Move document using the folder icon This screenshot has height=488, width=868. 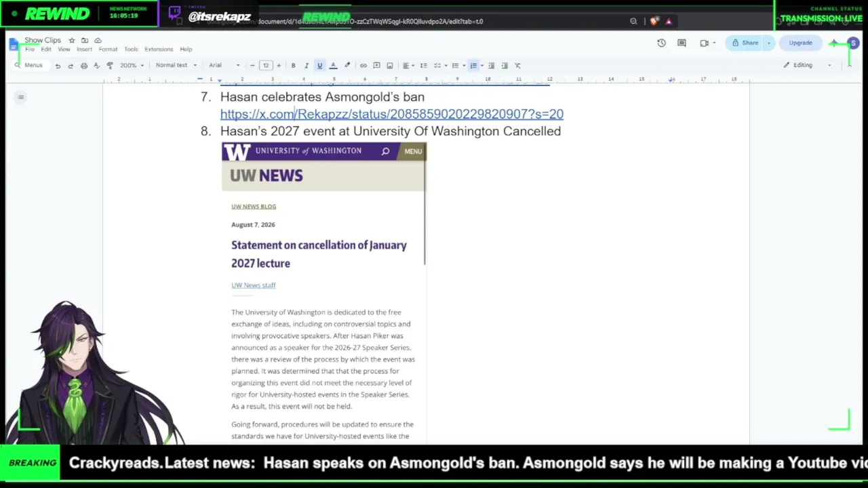[x=85, y=41]
